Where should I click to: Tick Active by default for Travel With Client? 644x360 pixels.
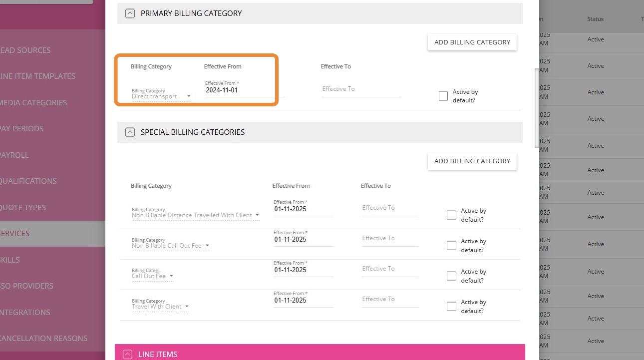(x=451, y=307)
